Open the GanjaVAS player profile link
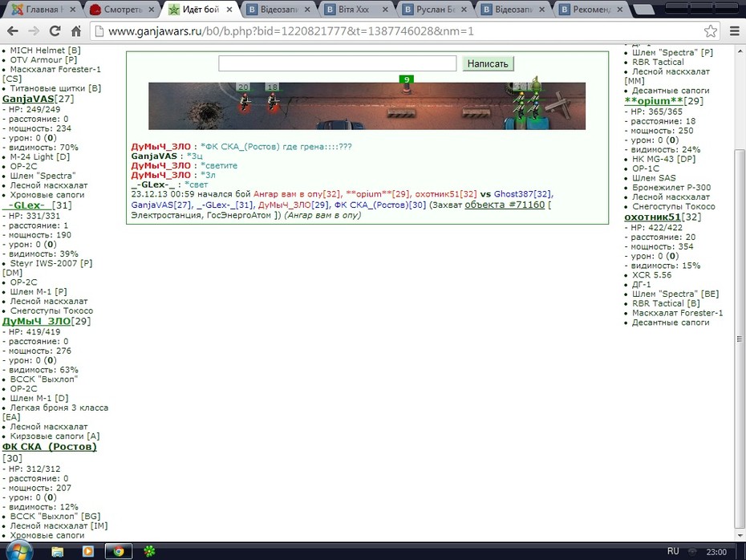 coord(28,99)
